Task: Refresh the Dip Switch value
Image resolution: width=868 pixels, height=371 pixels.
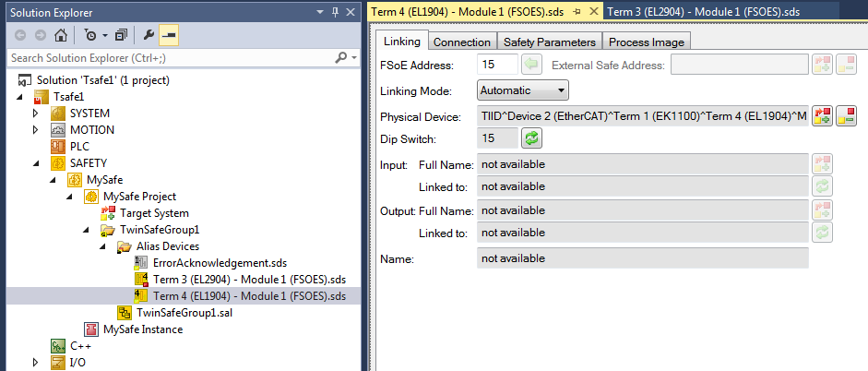Action: [x=531, y=138]
